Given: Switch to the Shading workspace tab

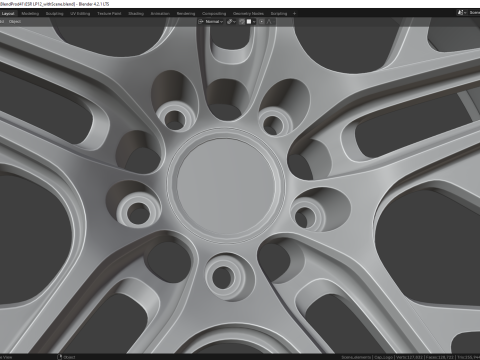Looking at the screenshot, I should click(x=136, y=14).
